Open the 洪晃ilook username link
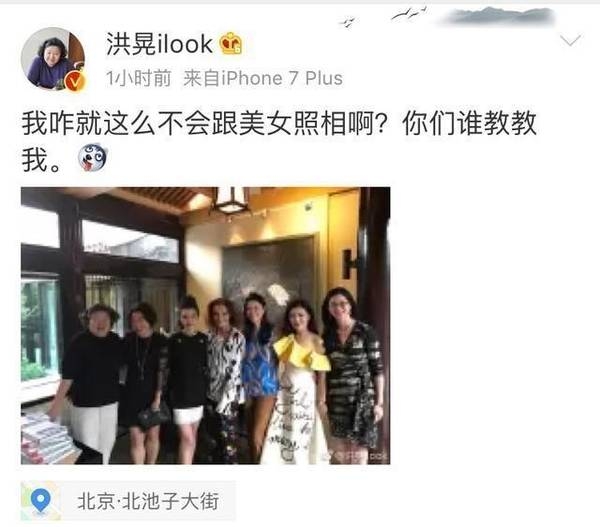 click(x=159, y=44)
